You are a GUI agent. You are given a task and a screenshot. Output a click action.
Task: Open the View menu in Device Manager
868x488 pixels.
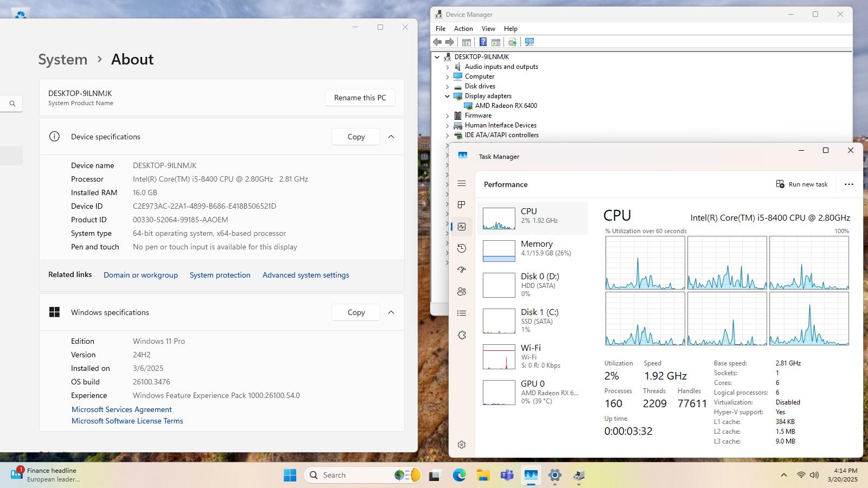click(488, 29)
